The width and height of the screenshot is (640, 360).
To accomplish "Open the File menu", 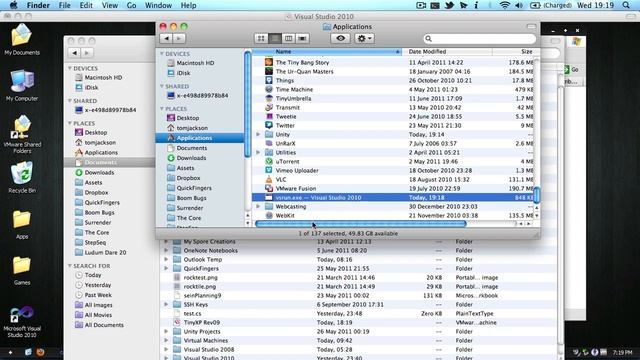I will [64, 5].
